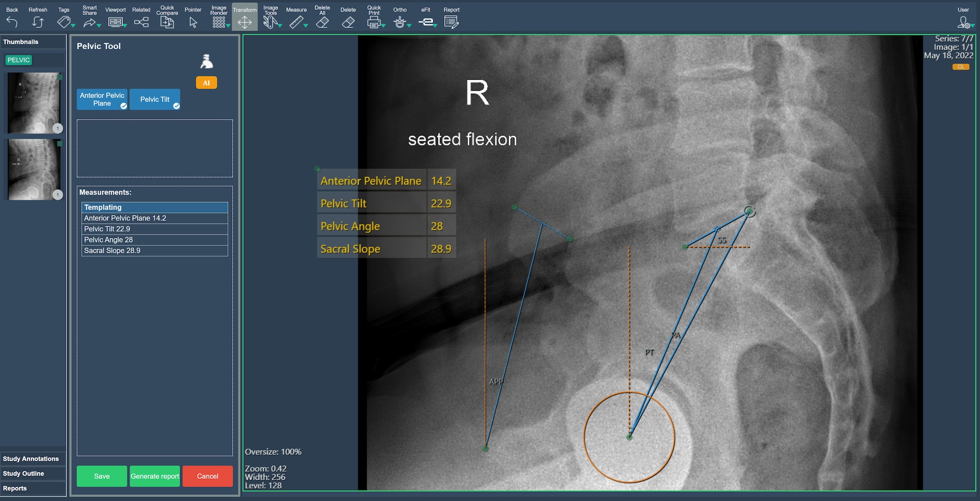Viewport: 980px width, 501px height.
Task: Click the Back arrow icon
Action: click(12, 22)
